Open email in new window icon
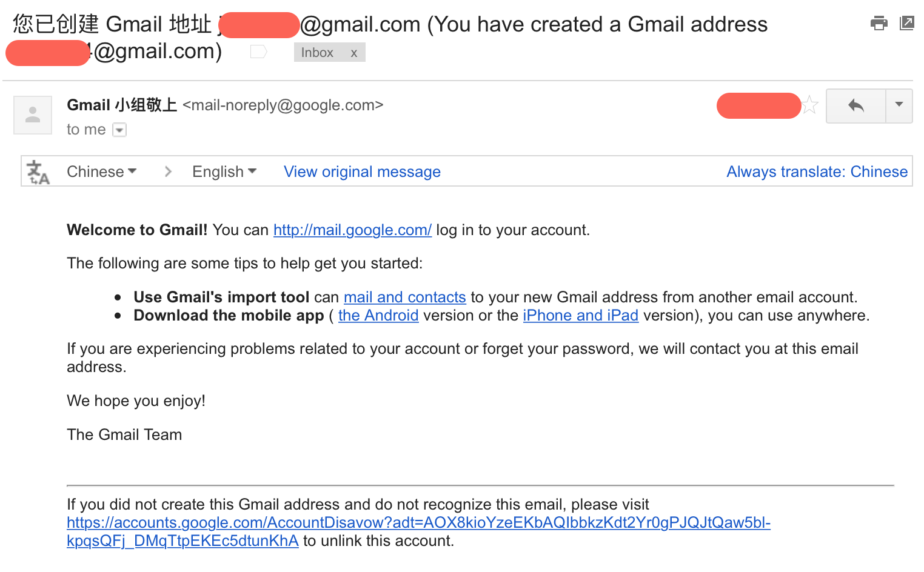The image size is (924, 572). pyautogui.click(x=907, y=23)
